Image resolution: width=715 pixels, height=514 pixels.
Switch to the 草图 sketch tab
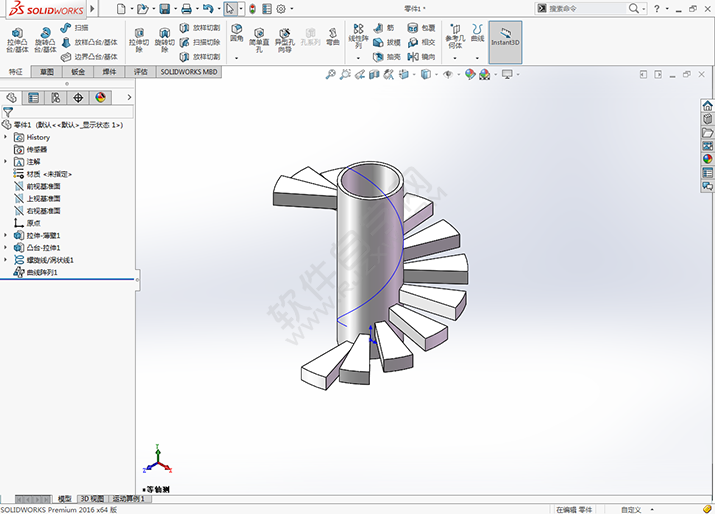pos(46,72)
